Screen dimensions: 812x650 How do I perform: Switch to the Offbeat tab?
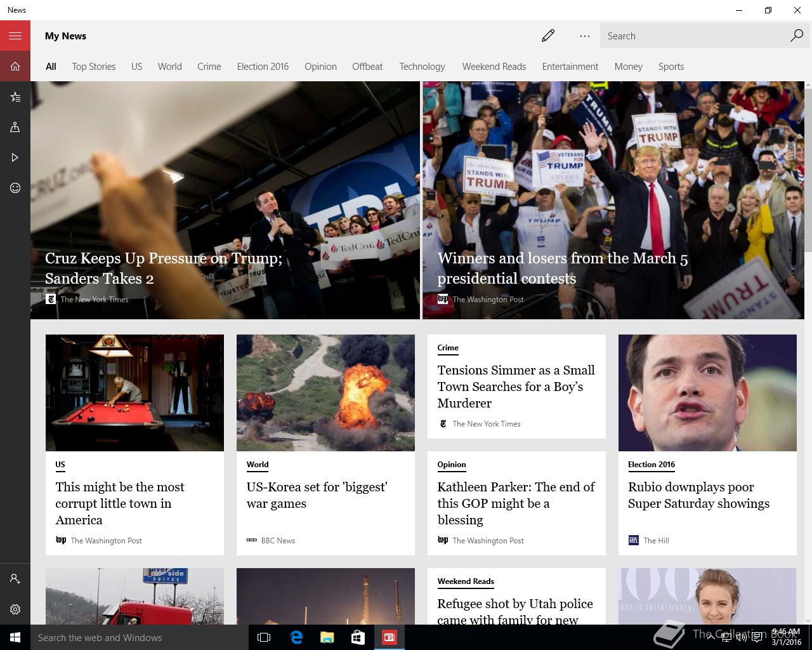coord(367,66)
